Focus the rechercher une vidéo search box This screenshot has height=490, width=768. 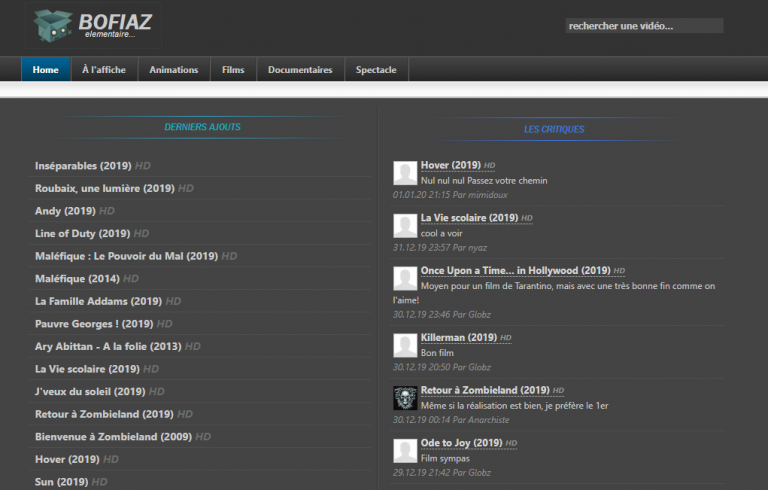[x=643, y=26]
